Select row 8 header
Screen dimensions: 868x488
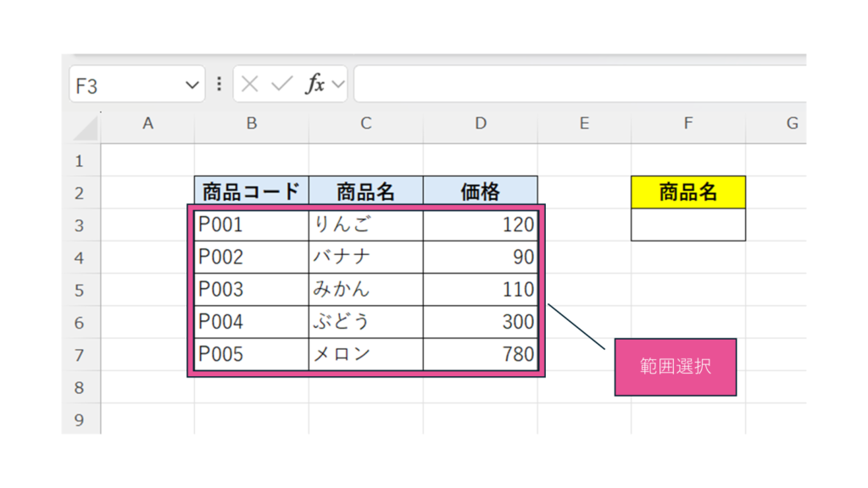point(80,387)
